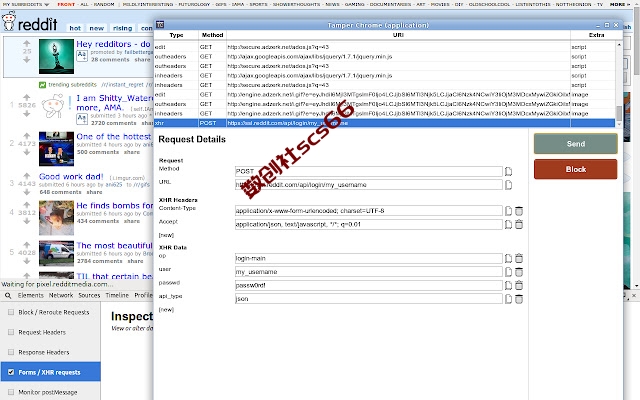Click trending subreddits icon
This screenshot has height=400, width=640.
[x=42, y=85]
